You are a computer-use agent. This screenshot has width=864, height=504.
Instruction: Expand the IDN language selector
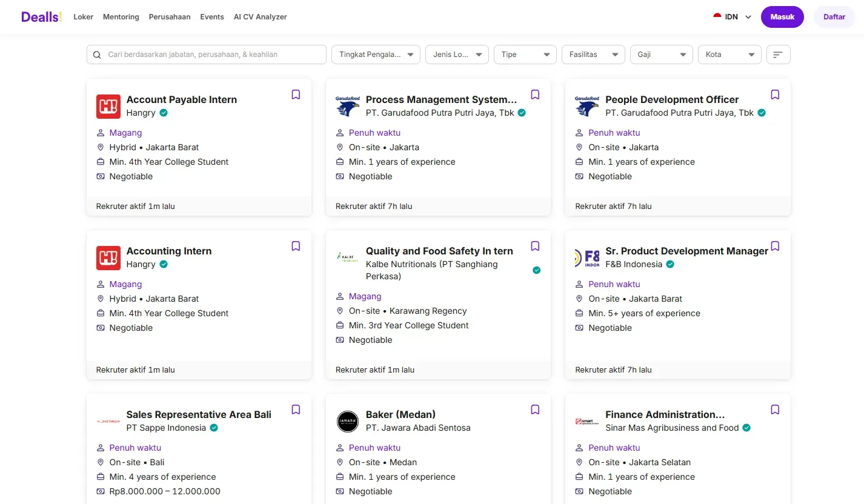click(733, 17)
